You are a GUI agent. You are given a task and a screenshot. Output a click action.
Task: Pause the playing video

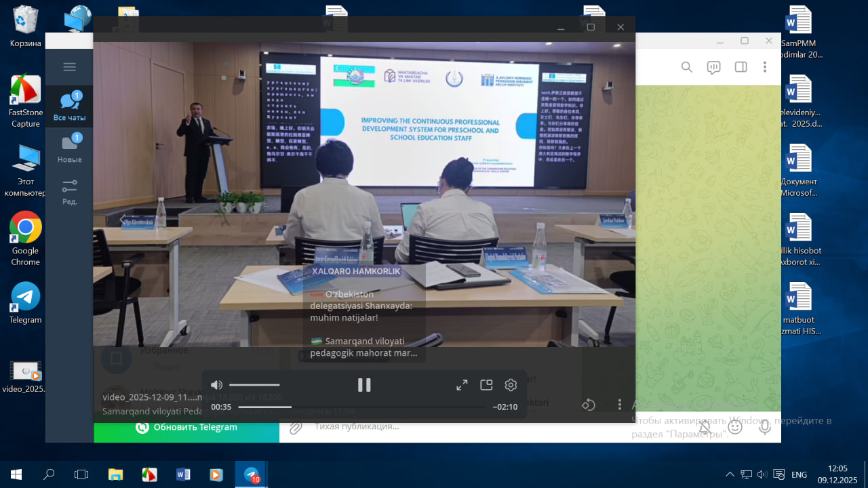(x=364, y=385)
